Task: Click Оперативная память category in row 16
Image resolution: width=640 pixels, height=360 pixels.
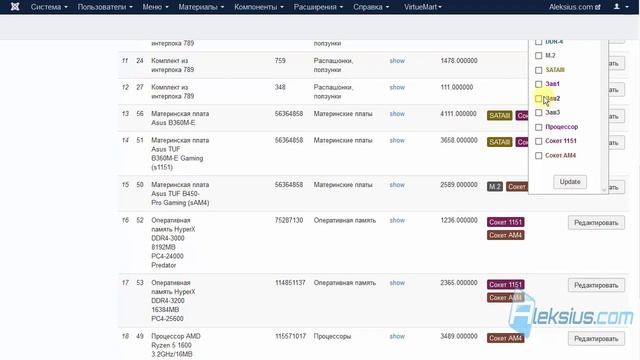Action: (x=344, y=220)
